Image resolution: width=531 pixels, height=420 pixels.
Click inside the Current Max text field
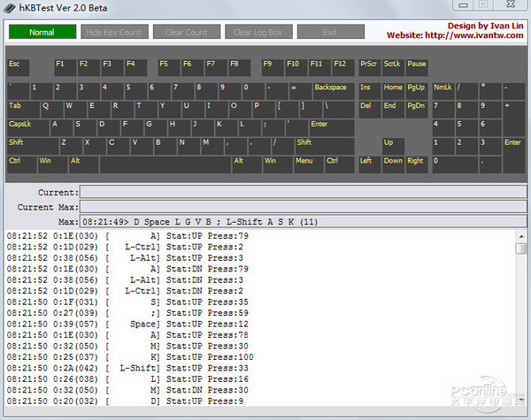[303, 206]
